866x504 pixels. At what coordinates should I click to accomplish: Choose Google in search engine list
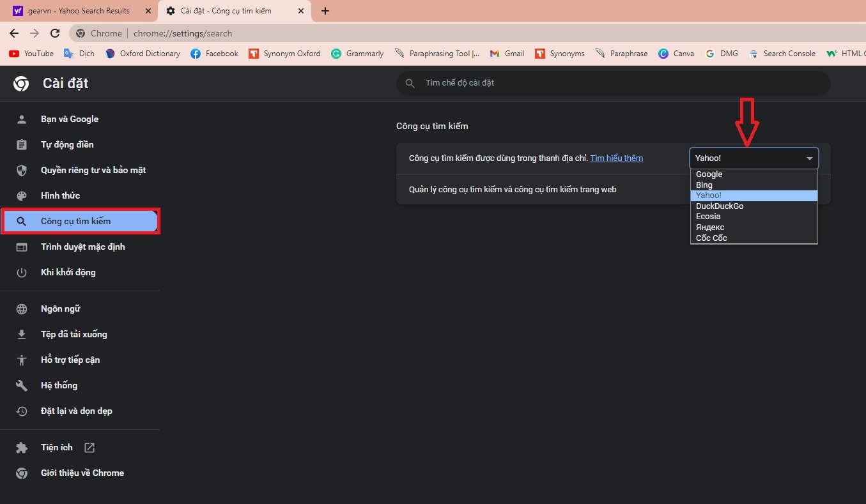(x=754, y=174)
